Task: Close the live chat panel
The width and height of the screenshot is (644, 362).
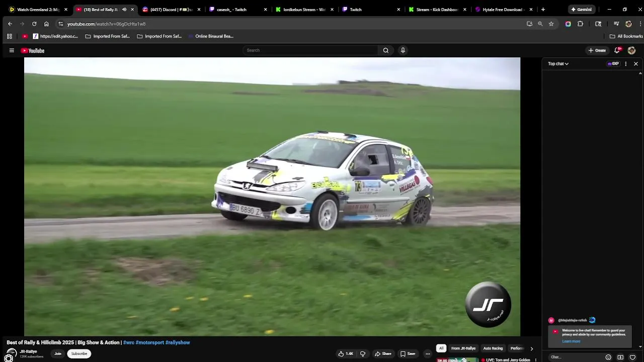Action: tap(636, 64)
